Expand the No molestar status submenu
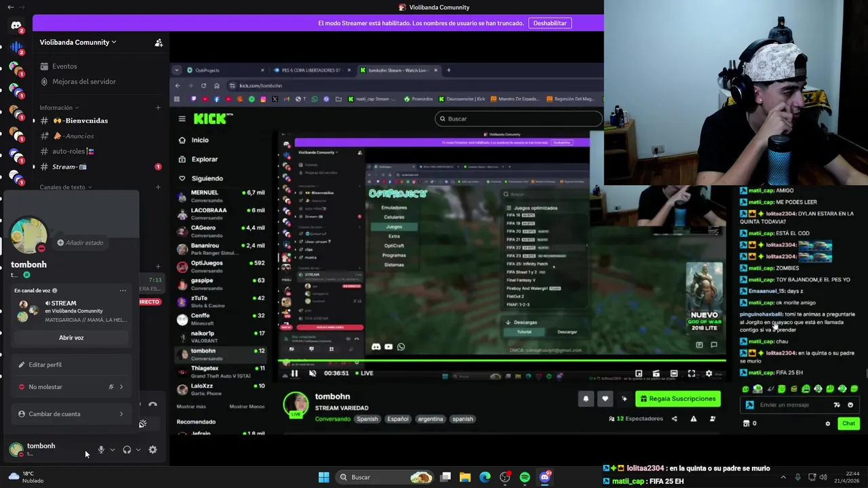Screen dimensions: 868x488 (x=71, y=387)
